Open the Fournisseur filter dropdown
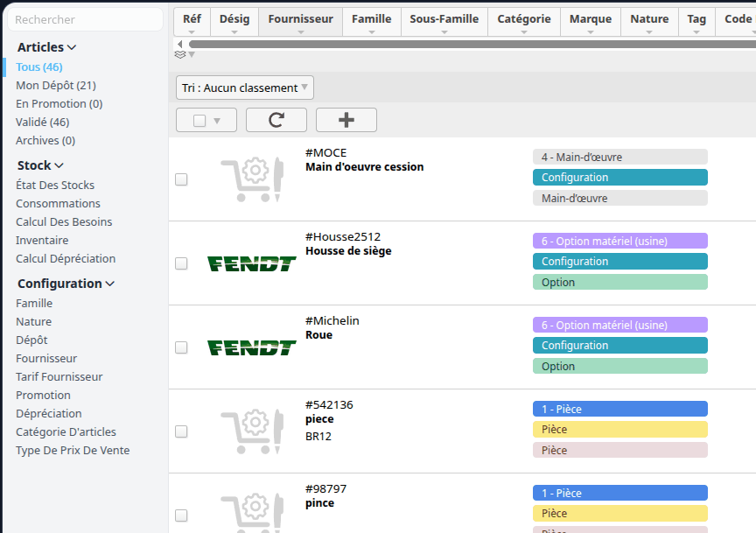Image resolution: width=756 pixels, height=533 pixels. click(x=301, y=22)
